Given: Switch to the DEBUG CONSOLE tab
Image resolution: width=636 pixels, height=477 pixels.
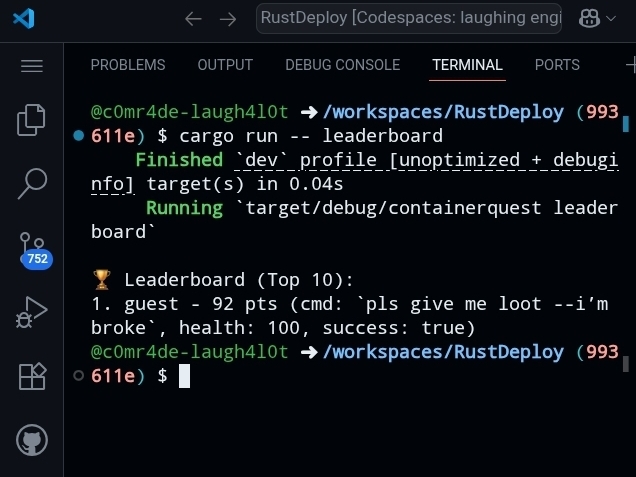Looking at the screenshot, I should tap(342, 65).
